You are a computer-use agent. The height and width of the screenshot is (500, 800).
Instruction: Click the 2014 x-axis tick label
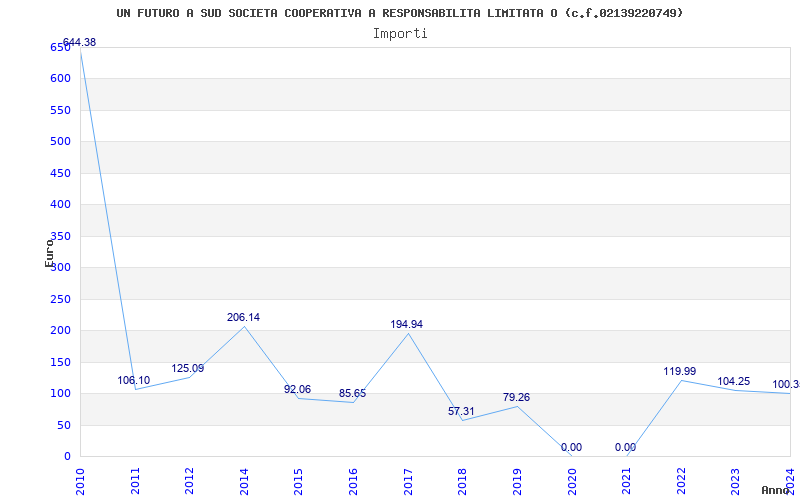[x=244, y=481]
